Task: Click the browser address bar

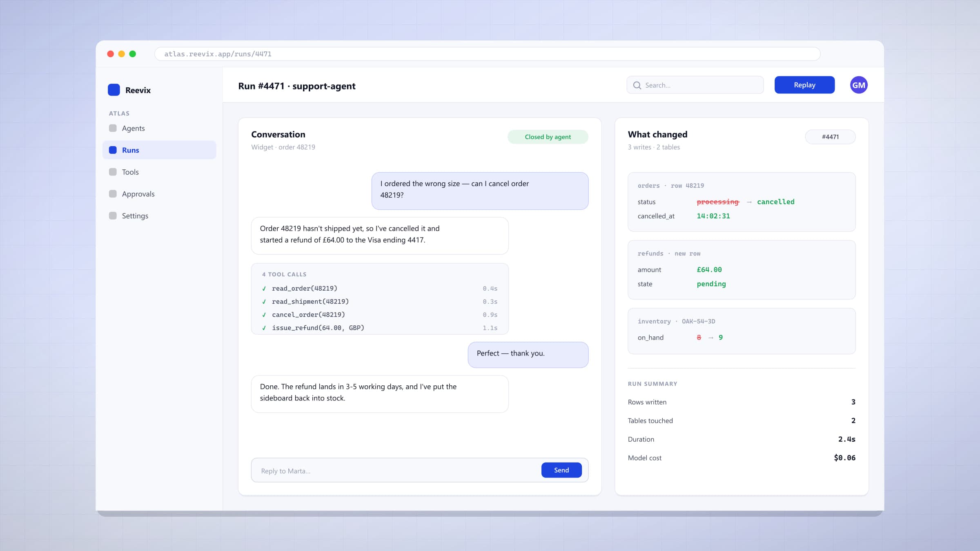Action: [487, 54]
